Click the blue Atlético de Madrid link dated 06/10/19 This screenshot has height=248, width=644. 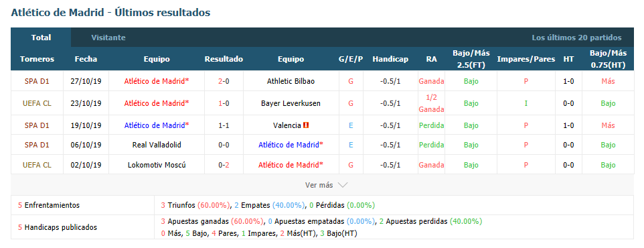click(291, 145)
